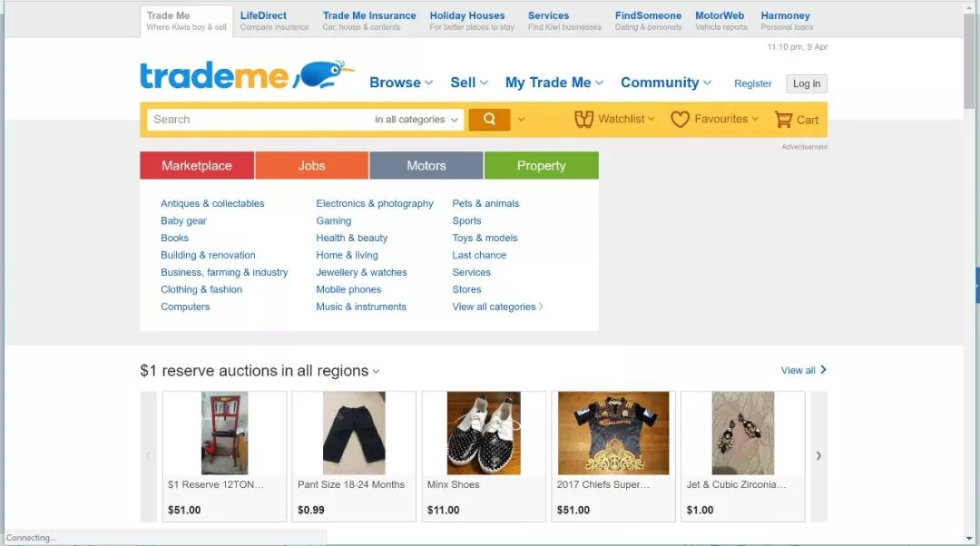Expand the 'all regions' chevron
This screenshot has width=980, height=546.
[x=377, y=372]
